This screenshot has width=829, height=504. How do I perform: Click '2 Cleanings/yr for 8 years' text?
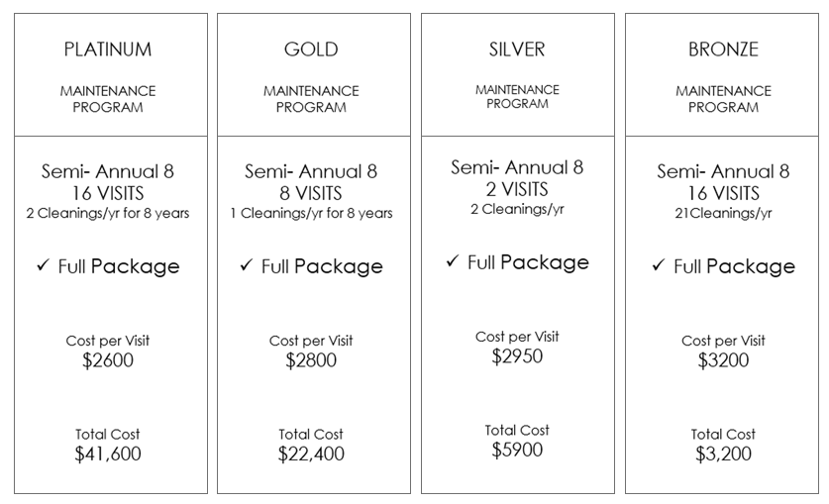click(108, 214)
